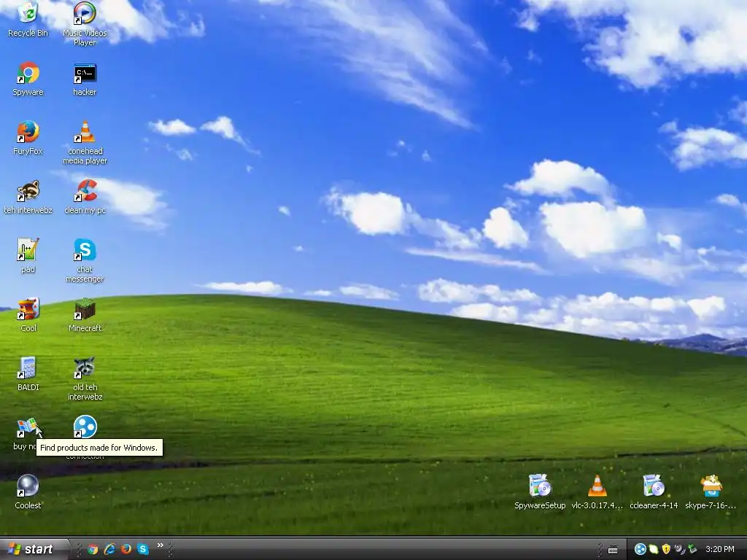Viewport: 747px width, 560px height.
Task: Select the BALDI calculator shortcut
Action: click(28, 374)
